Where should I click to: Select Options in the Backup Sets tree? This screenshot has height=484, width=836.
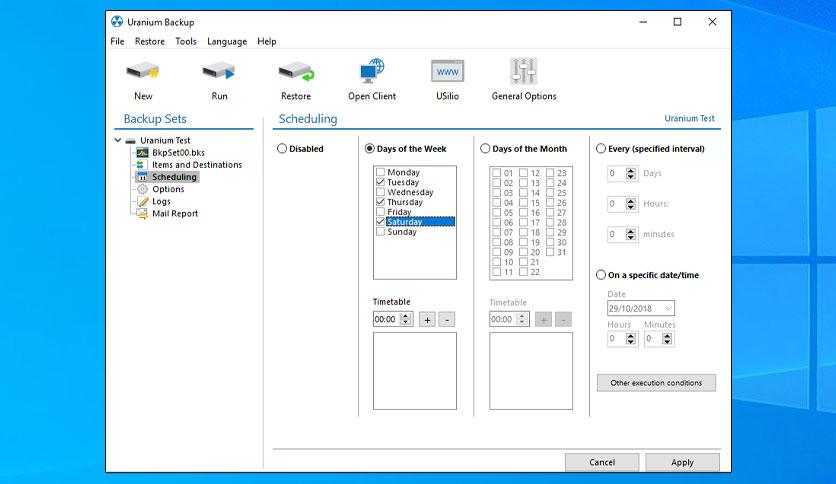coord(168,189)
